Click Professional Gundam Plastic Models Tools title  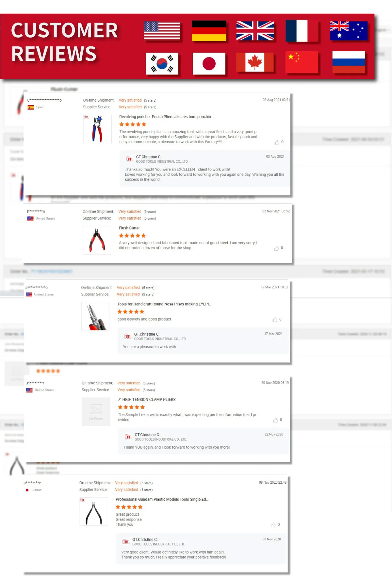[162, 499]
